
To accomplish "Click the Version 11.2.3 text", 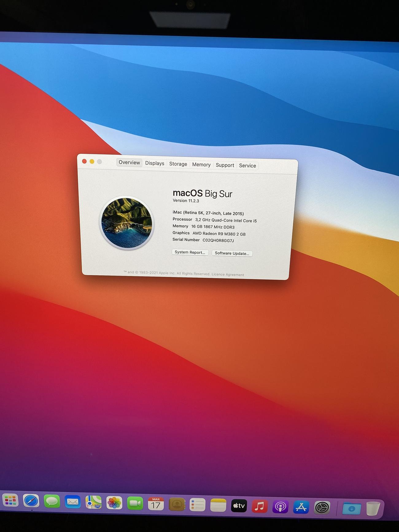I will pyautogui.click(x=186, y=201).
